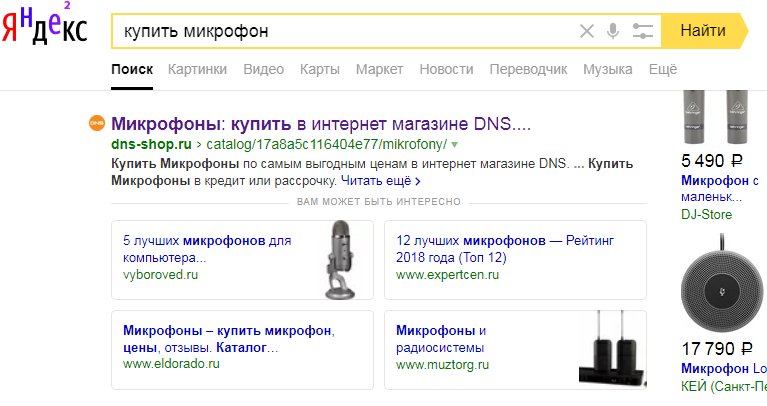Viewport: 767px width, 406px height.
Task: Open the Музыка tab
Action: click(608, 69)
